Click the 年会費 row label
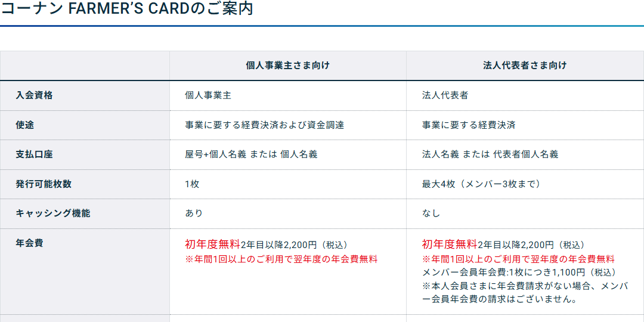 pos(30,243)
